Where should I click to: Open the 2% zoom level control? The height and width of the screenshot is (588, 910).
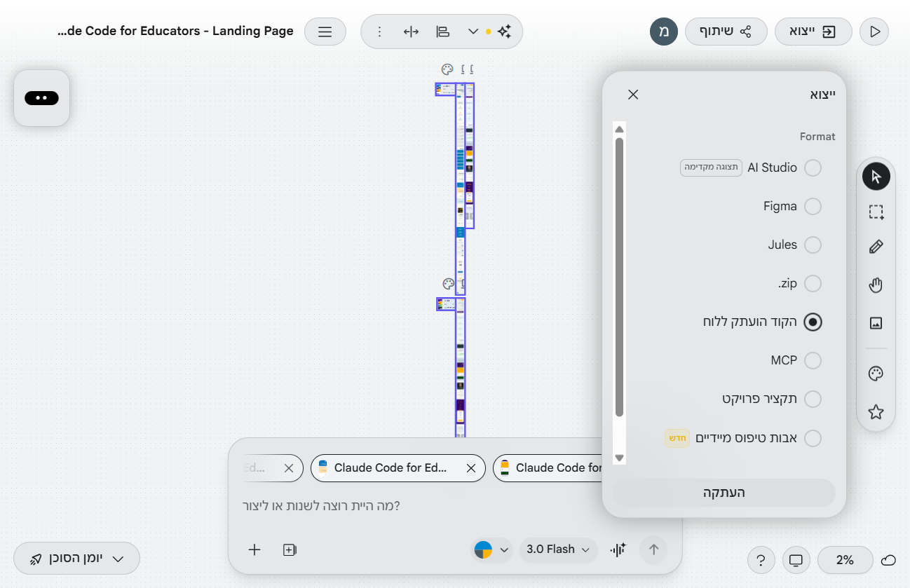pyautogui.click(x=845, y=560)
